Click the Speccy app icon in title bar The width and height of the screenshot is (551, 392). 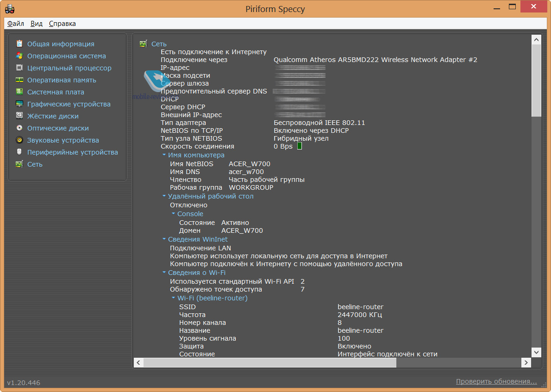[x=10, y=9]
